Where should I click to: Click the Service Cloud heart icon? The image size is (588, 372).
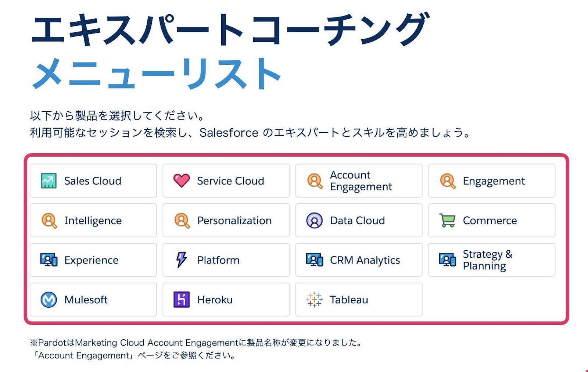[182, 180]
